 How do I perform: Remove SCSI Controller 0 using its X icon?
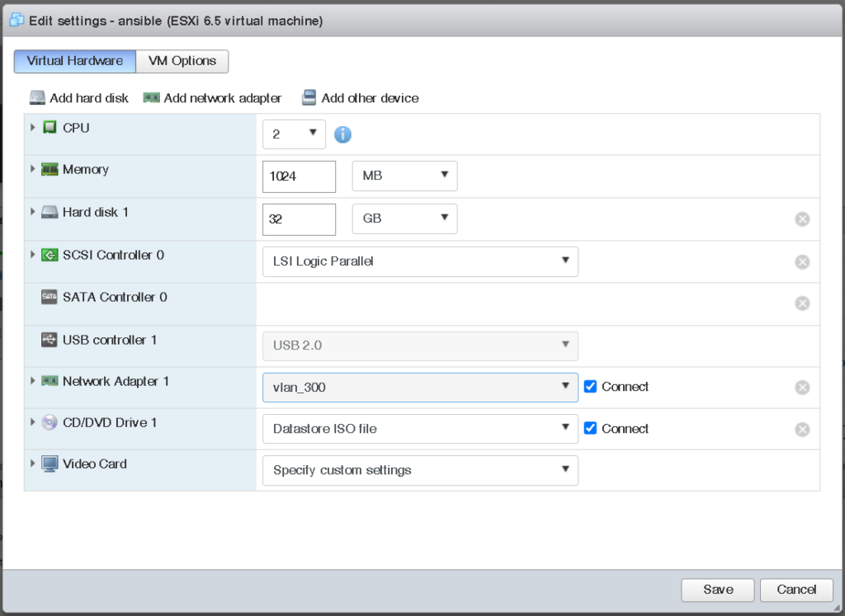pos(802,261)
